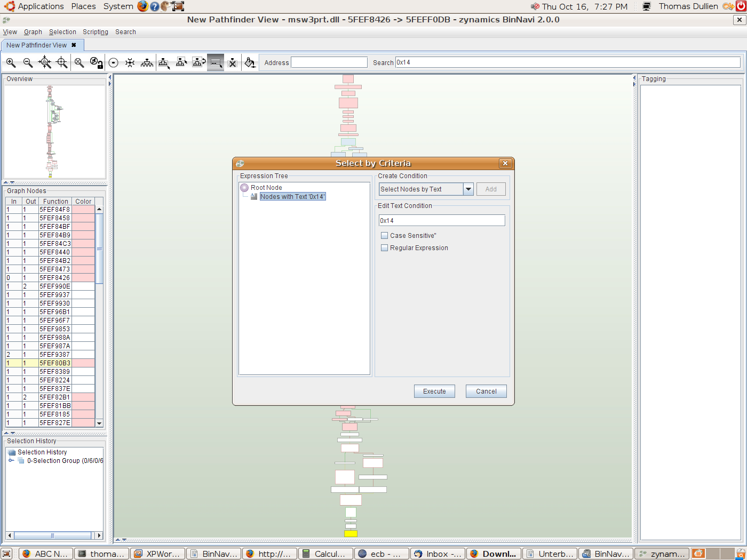
Task: Click the color cell of row 5FEF84F8
Action: coord(83,210)
